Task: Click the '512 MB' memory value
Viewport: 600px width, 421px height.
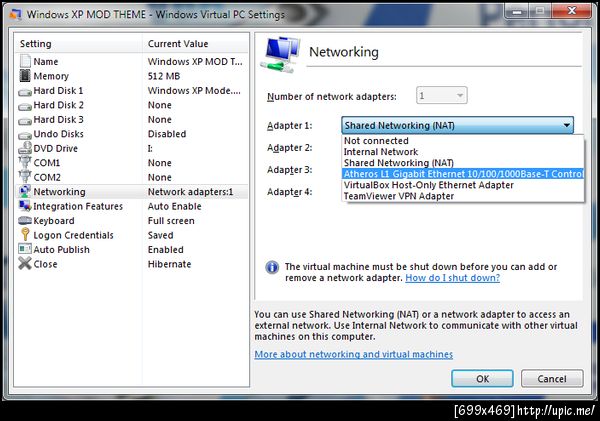Action: (x=164, y=76)
